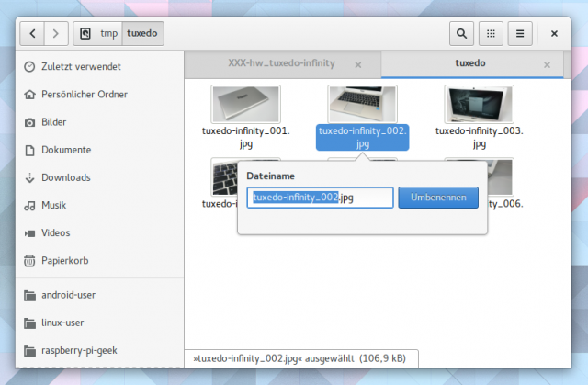Click into the Dateiname text field

(320, 198)
